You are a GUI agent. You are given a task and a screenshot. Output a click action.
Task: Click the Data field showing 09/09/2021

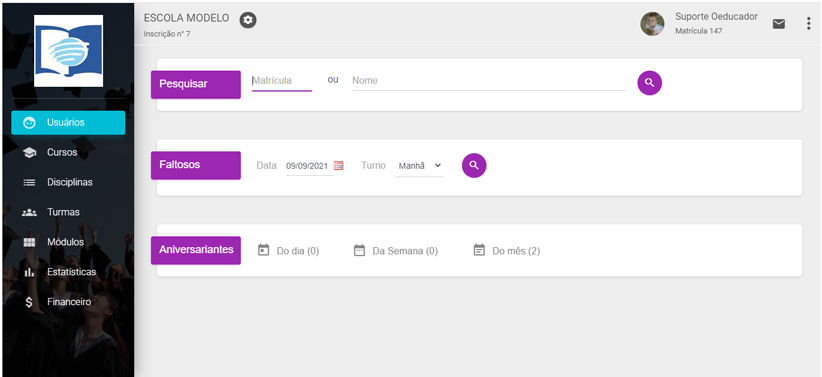click(x=309, y=166)
